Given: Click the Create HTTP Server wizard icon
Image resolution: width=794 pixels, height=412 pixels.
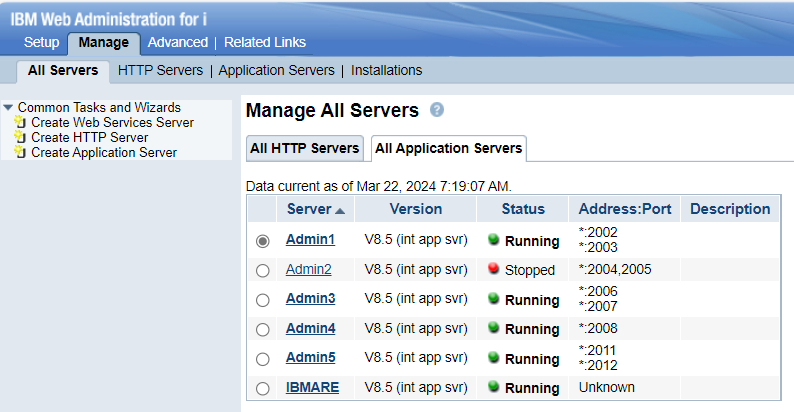Looking at the screenshot, I should (19, 137).
